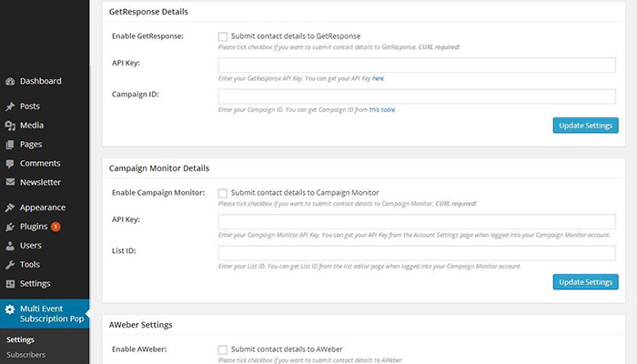Click the Appearance paintbrush icon
Image resolution: width=637 pixels, height=364 pixels.
pos(10,207)
